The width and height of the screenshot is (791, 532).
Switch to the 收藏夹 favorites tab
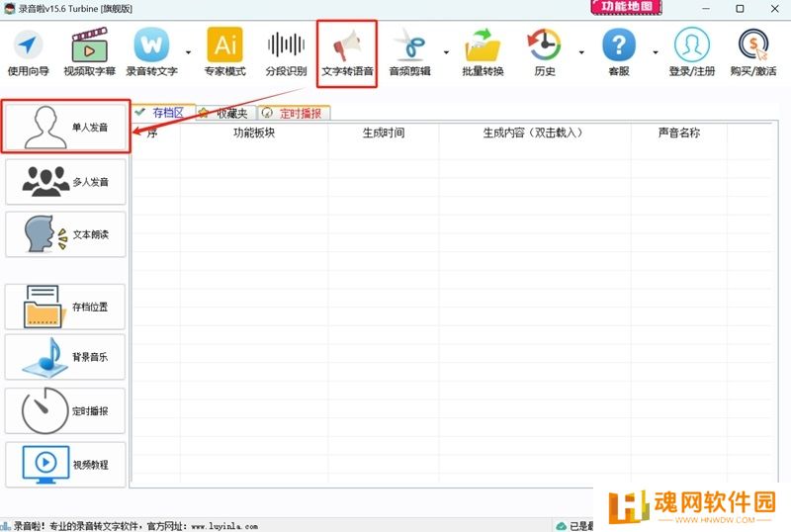point(226,113)
